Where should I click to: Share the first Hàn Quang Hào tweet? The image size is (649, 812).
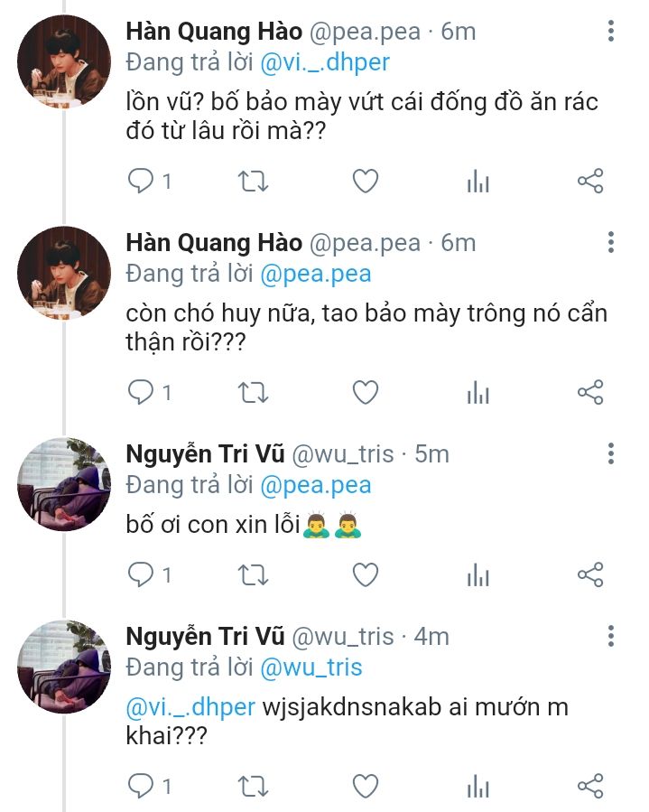click(589, 182)
